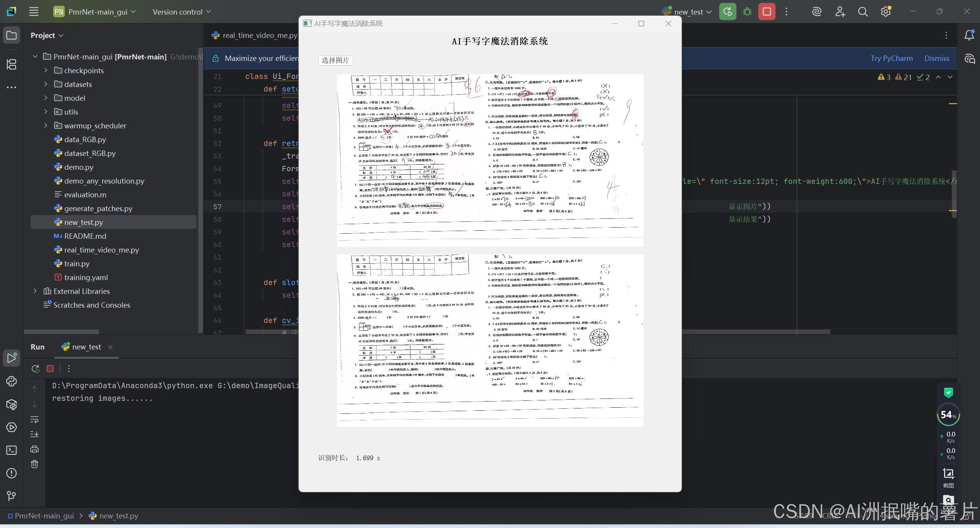This screenshot has height=528, width=980.
Task: Click the project tree horizontal scrollbar
Action: point(61,332)
